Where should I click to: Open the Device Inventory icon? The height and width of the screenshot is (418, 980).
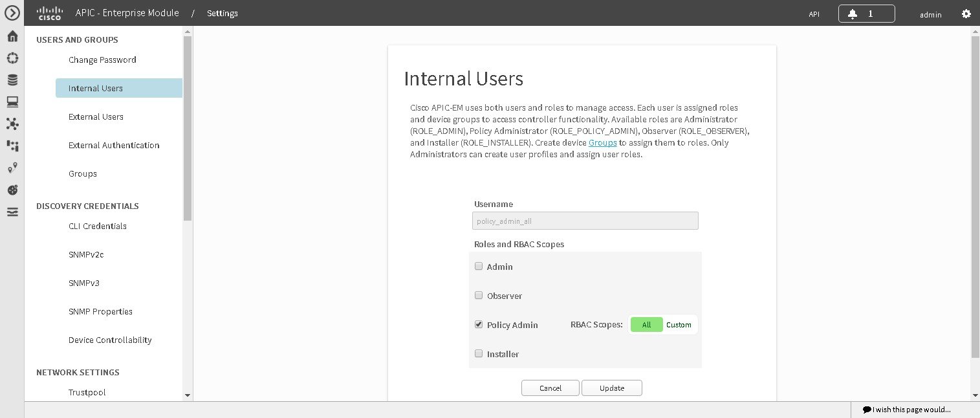point(12,80)
